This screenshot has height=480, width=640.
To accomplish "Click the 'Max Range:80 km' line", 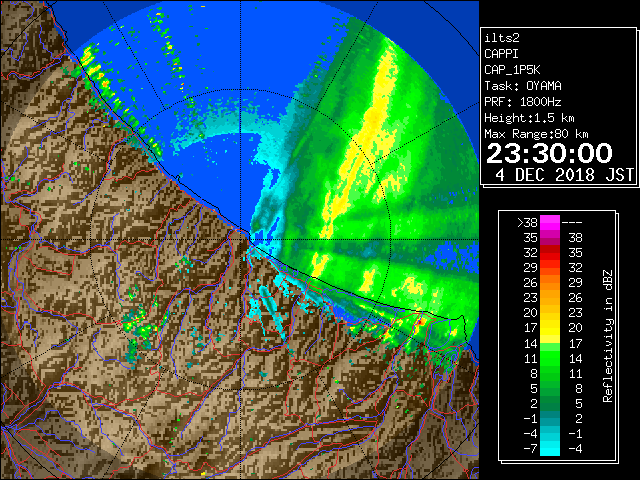I will [x=536, y=134].
